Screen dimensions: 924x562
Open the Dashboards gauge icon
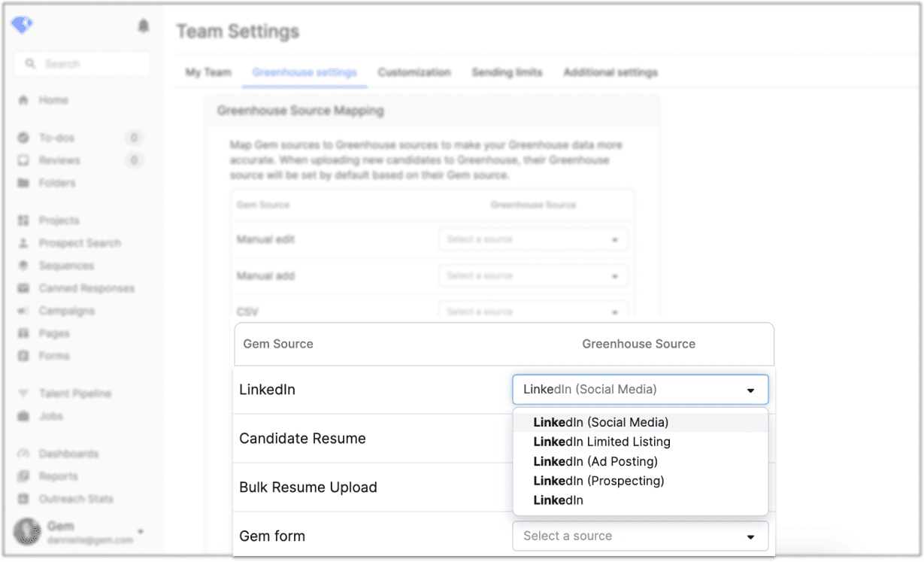point(23,454)
